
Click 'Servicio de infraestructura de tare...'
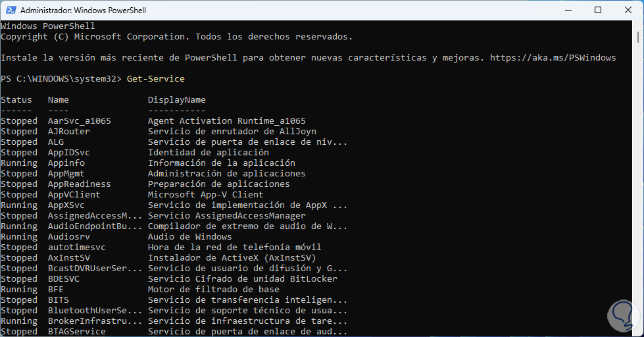coord(247,321)
